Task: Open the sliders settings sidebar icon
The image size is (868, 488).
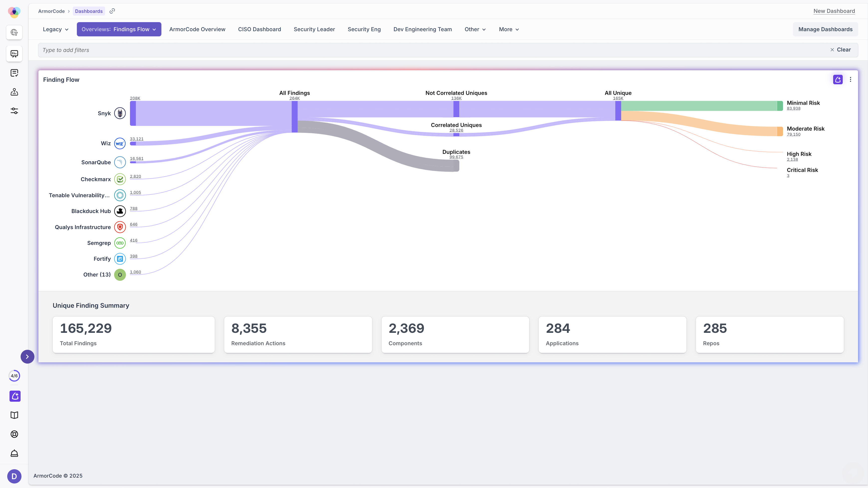Action: pos(14,111)
